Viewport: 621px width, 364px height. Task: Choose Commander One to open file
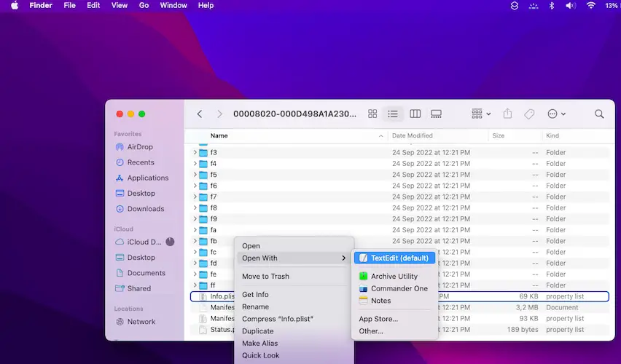(x=399, y=289)
